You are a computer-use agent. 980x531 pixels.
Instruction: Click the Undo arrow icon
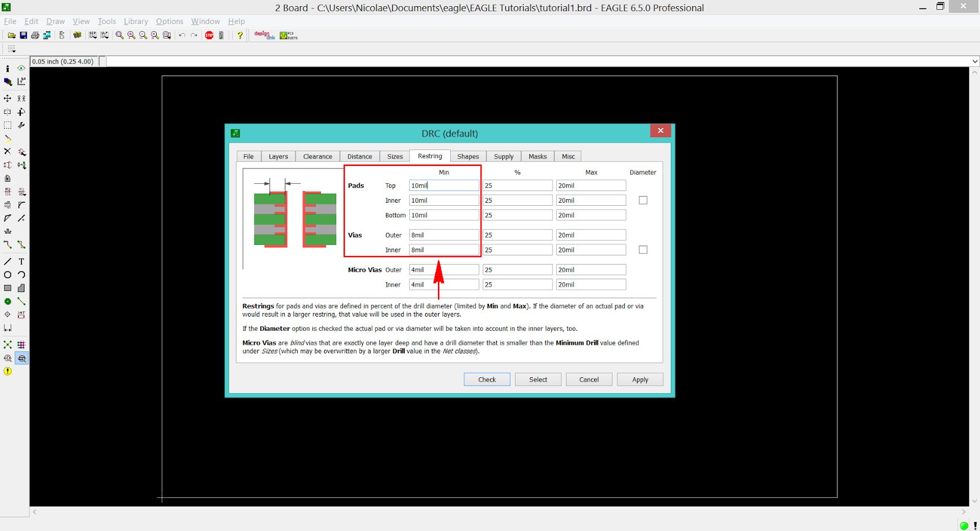182,36
